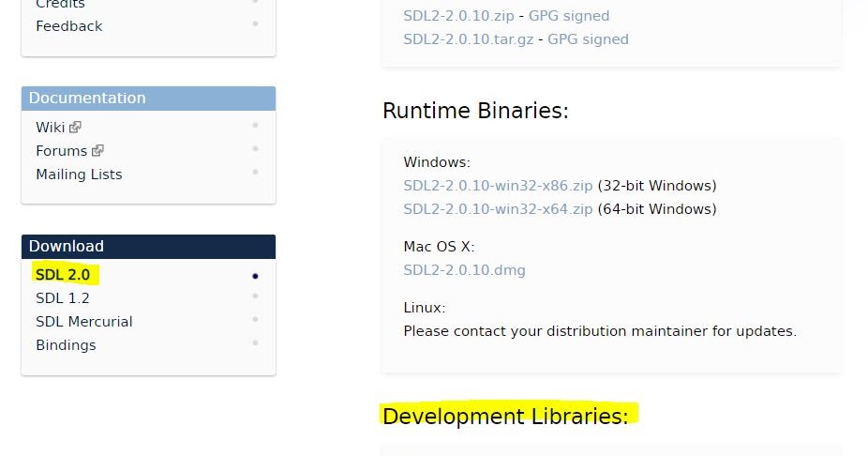The height and width of the screenshot is (456, 868).
Task: Click the active bullet dot next to SDL 2.0
Action: (255, 276)
